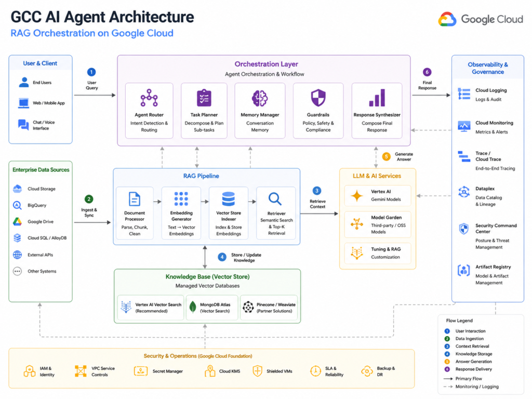
Task: Click the Cloud Trace icon
Action: click(x=464, y=156)
